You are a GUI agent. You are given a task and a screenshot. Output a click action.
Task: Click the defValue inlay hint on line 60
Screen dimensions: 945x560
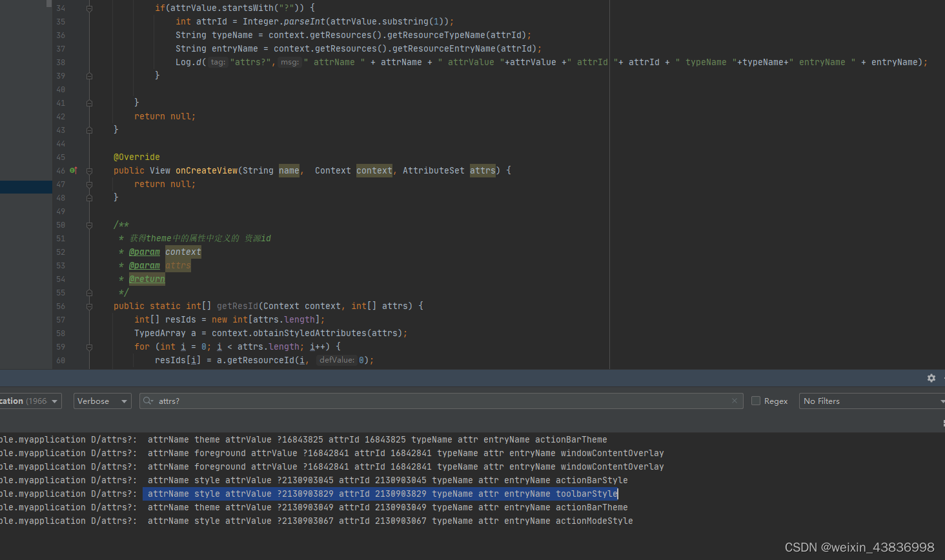pyautogui.click(x=337, y=360)
